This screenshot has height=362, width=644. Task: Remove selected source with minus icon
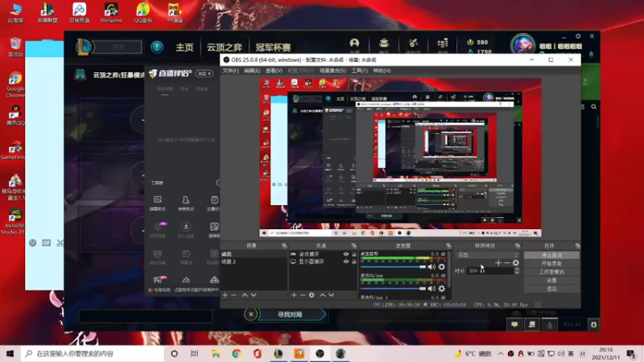[x=303, y=295]
